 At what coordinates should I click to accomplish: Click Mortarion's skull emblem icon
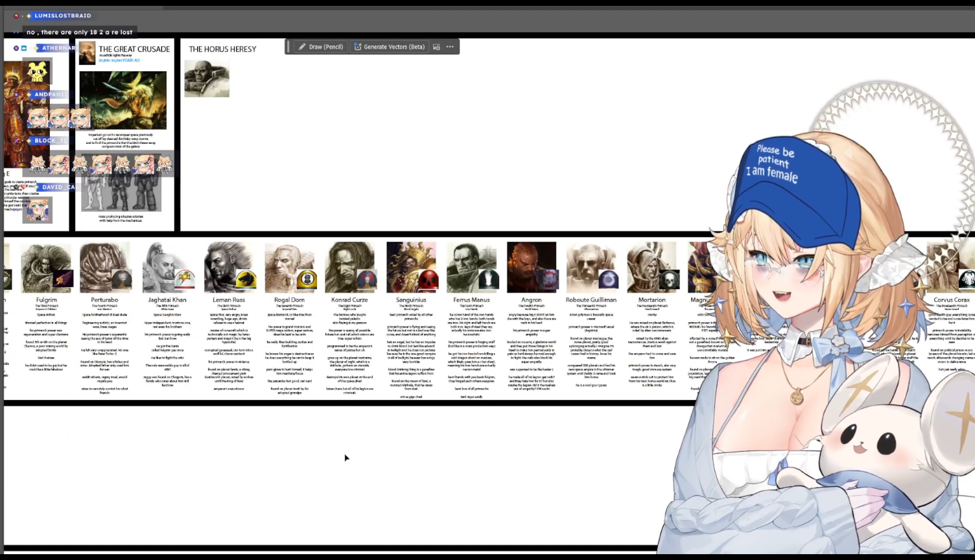click(x=668, y=279)
